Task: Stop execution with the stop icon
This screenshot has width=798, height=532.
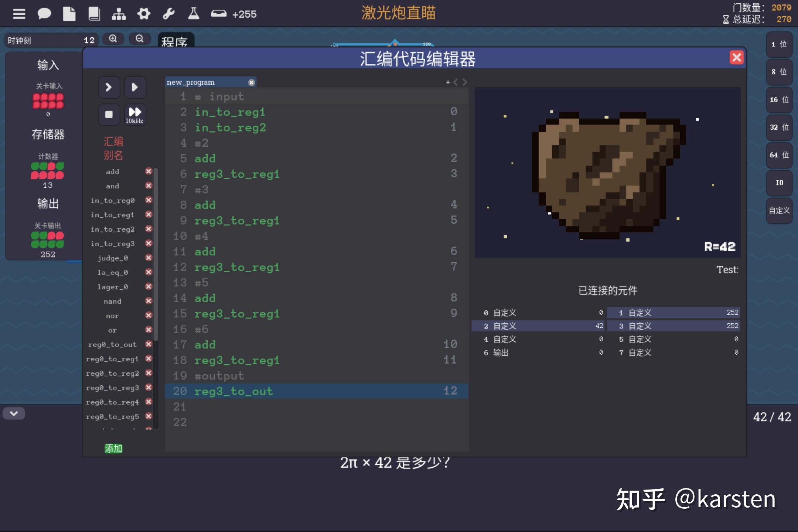Action: 109,115
